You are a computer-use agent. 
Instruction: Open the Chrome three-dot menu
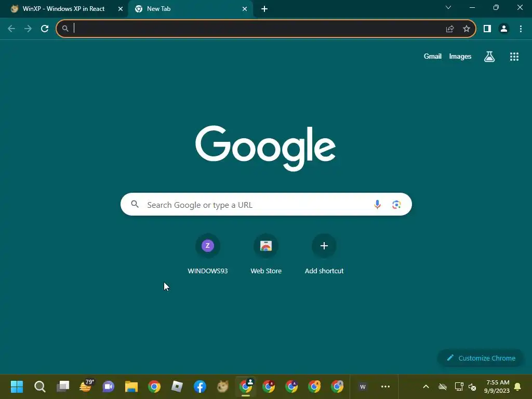(521, 29)
